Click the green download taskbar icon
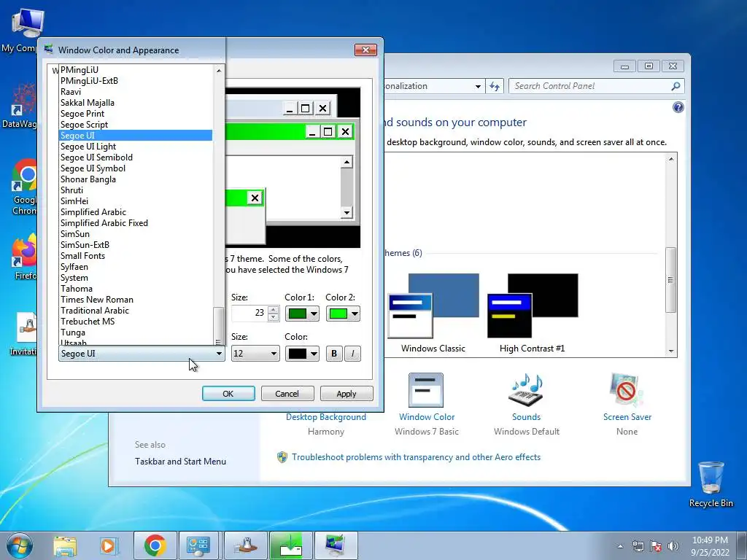This screenshot has height=560, width=747. click(290, 545)
